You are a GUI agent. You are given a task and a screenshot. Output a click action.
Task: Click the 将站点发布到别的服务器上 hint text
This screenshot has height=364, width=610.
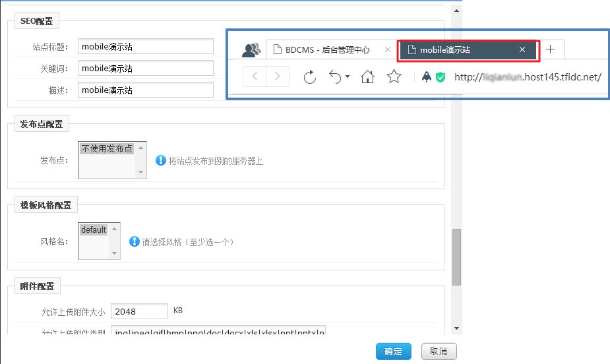pos(216,161)
